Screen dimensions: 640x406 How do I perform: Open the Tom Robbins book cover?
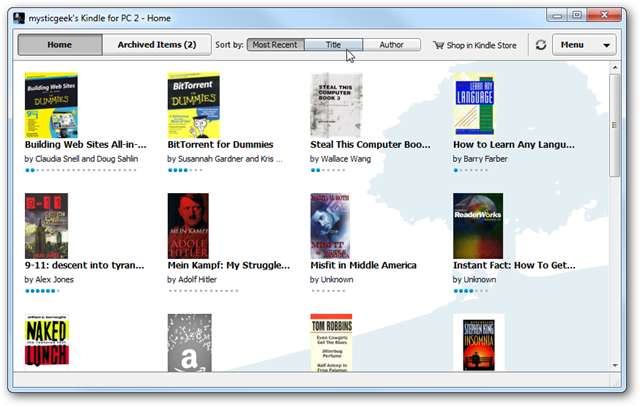tap(331, 342)
